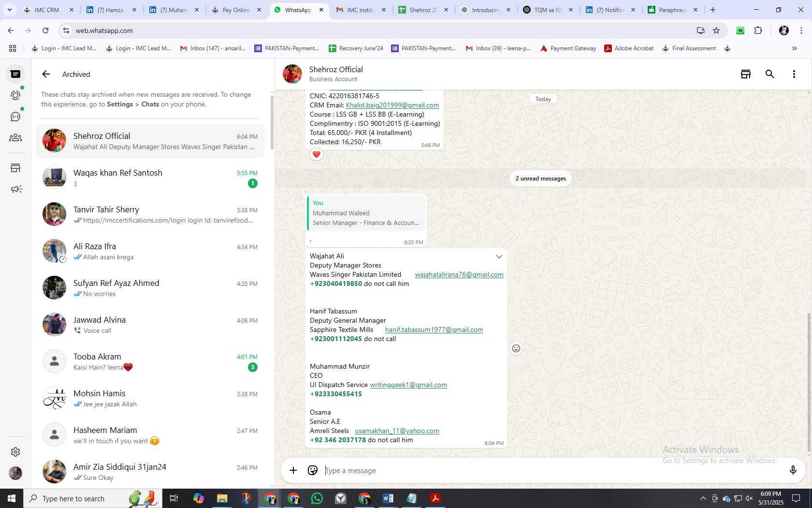This screenshot has width=812, height=508.
Task: Go back from the Archived list
Action: click(46, 74)
